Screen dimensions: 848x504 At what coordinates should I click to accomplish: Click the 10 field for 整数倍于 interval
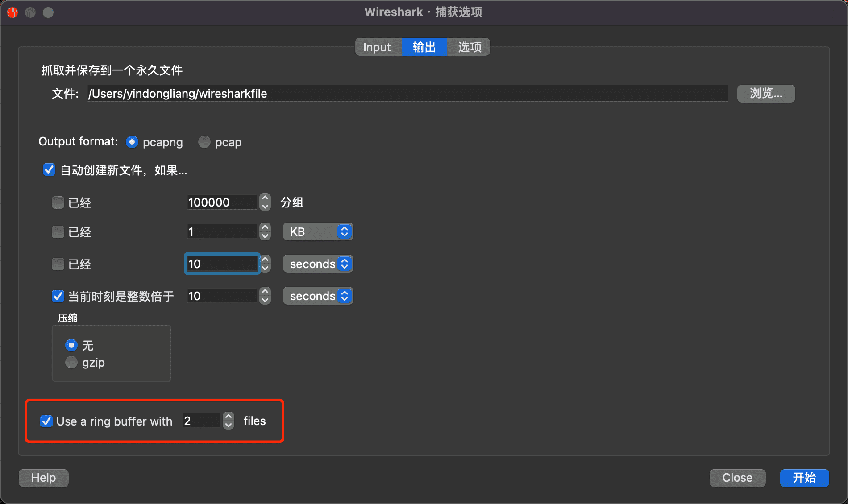point(222,296)
